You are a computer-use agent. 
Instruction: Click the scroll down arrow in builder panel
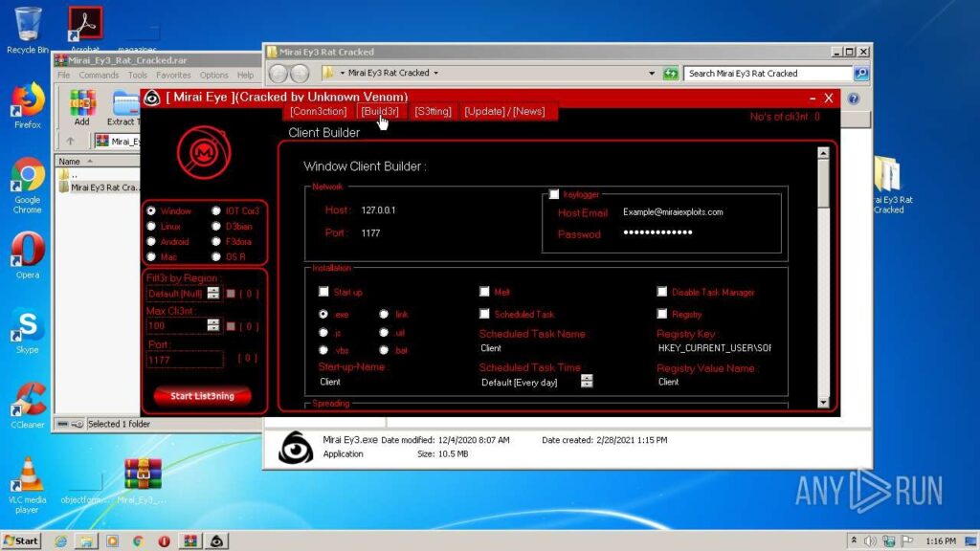click(823, 403)
